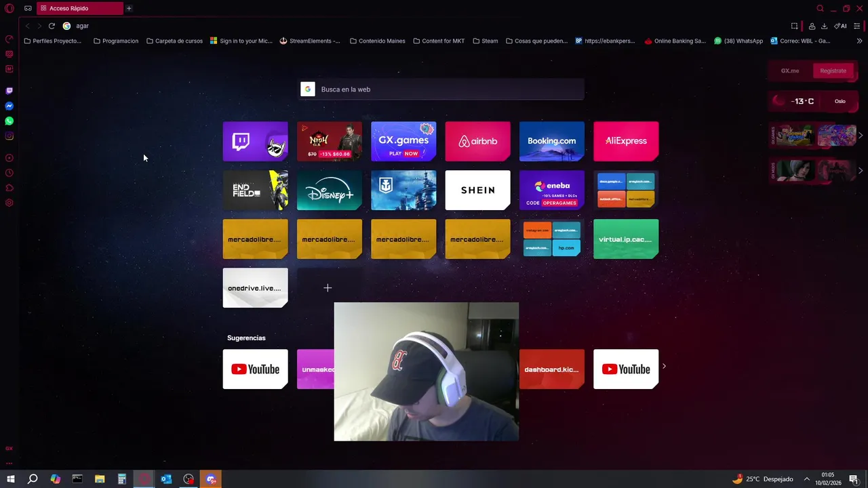
Task: Open the Booking.com speed dial tile
Action: coord(551,141)
